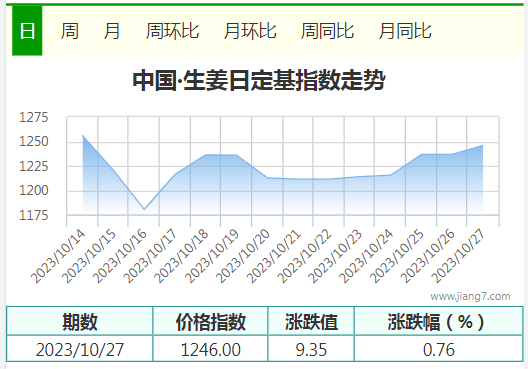The image size is (528, 369).
Task: Click the 涨跌值 column header
Action: 311,321
